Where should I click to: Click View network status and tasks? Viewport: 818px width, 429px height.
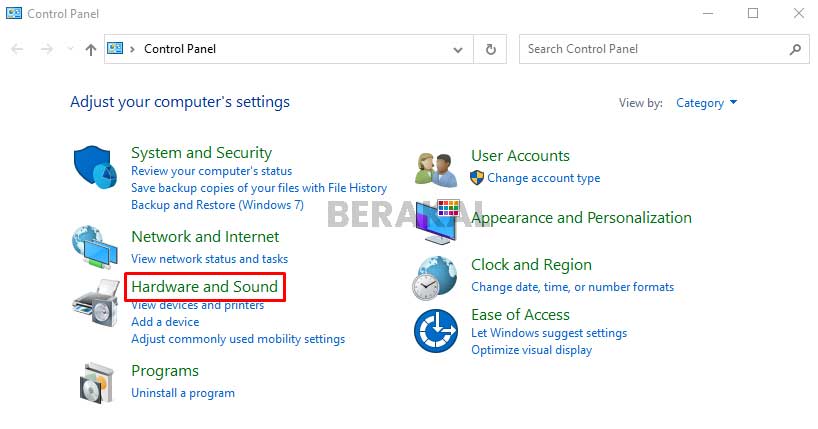point(209,259)
